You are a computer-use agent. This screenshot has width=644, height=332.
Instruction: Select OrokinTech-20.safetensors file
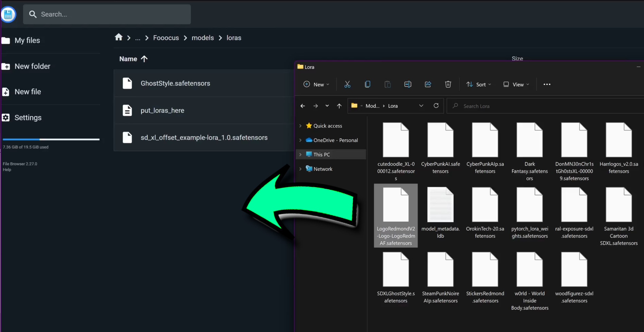click(485, 213)
